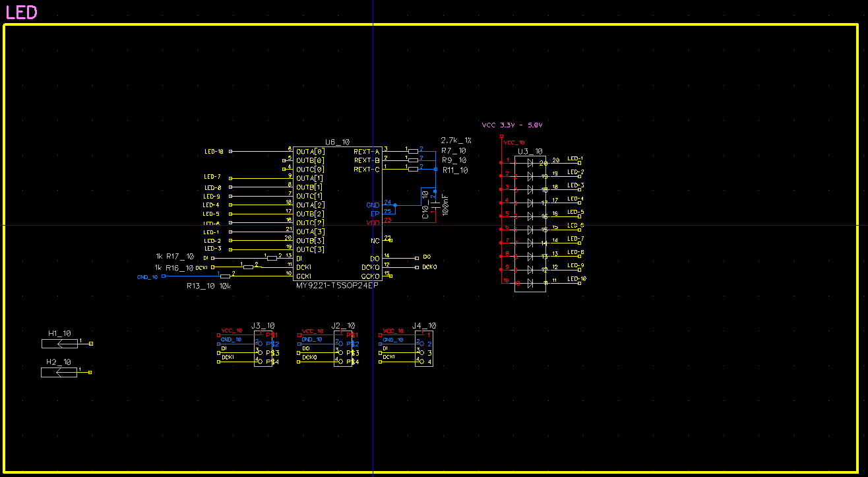The image size is (868, 477).
Task: Select the 'R13_10 10k' label
Action: pos(208,286)
